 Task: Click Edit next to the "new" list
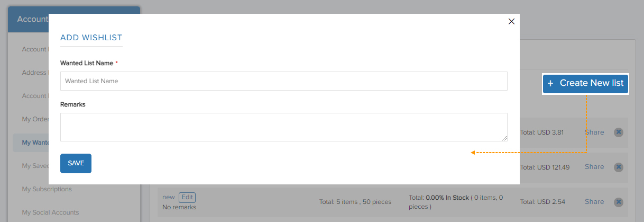tap(187, 198)
